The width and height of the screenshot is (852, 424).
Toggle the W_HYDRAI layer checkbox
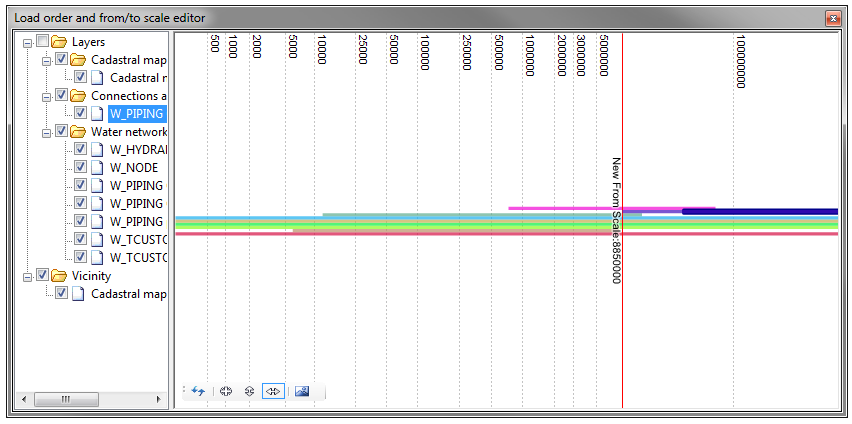pyautogui.click(x=80, y=149)
